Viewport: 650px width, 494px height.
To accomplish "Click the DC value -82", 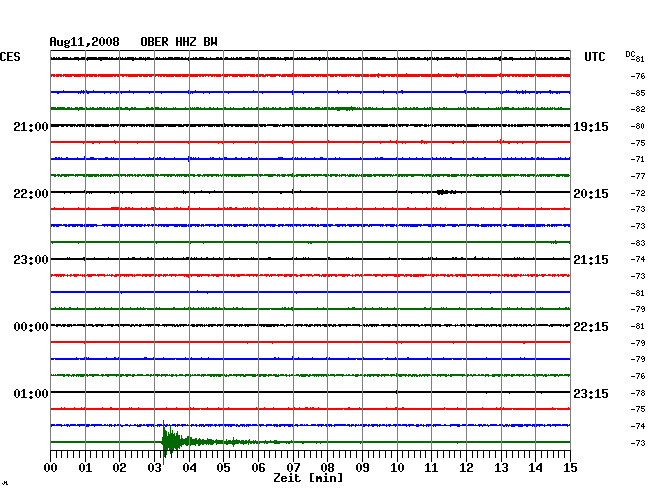I will [x=638, y=109].
